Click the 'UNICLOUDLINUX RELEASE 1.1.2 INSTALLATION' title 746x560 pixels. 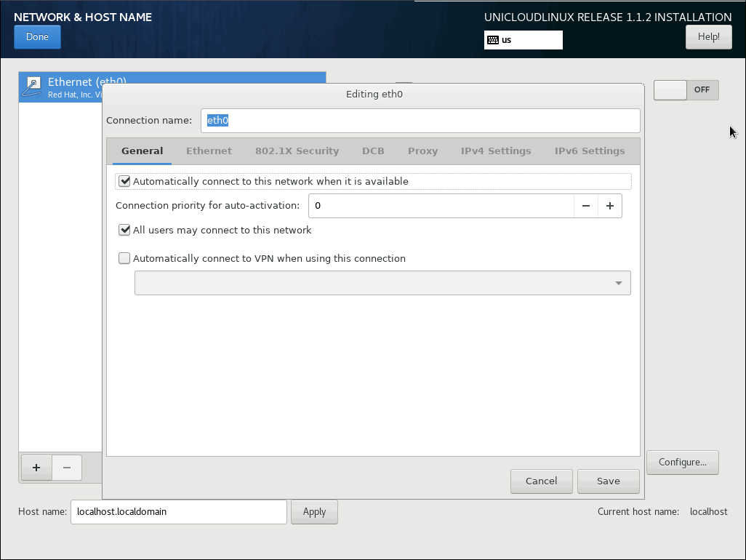(608, 17)
